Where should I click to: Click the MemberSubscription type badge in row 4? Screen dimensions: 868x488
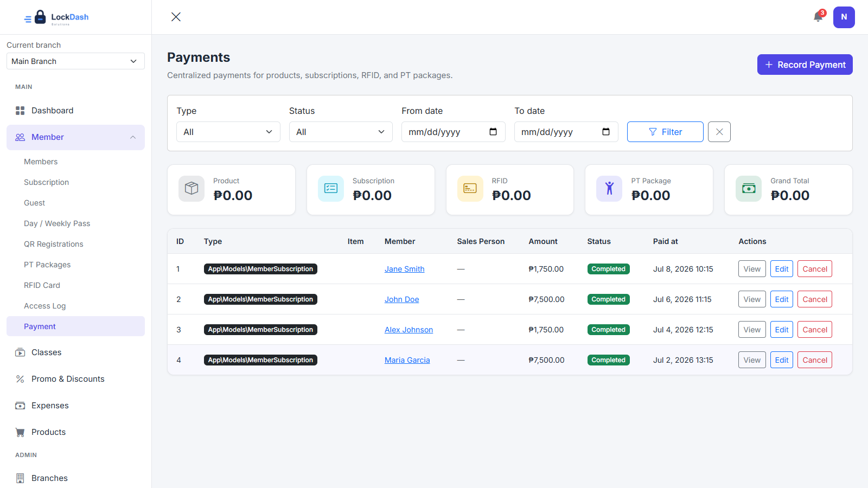(260, 360)
